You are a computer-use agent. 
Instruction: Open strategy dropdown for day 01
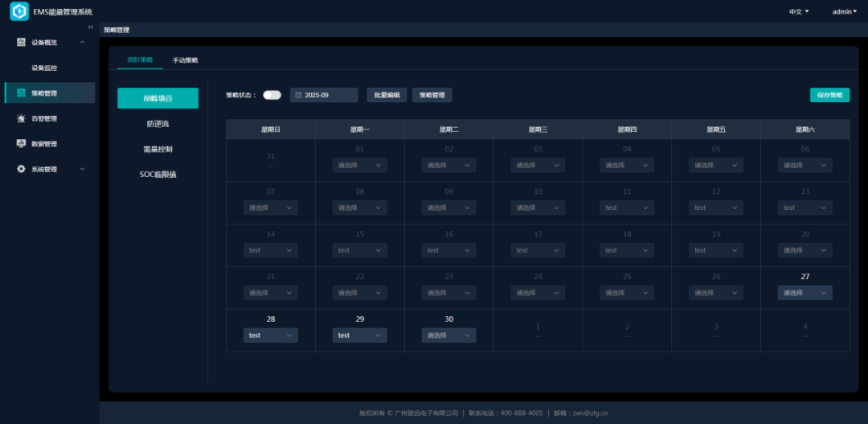coord(360,165)
